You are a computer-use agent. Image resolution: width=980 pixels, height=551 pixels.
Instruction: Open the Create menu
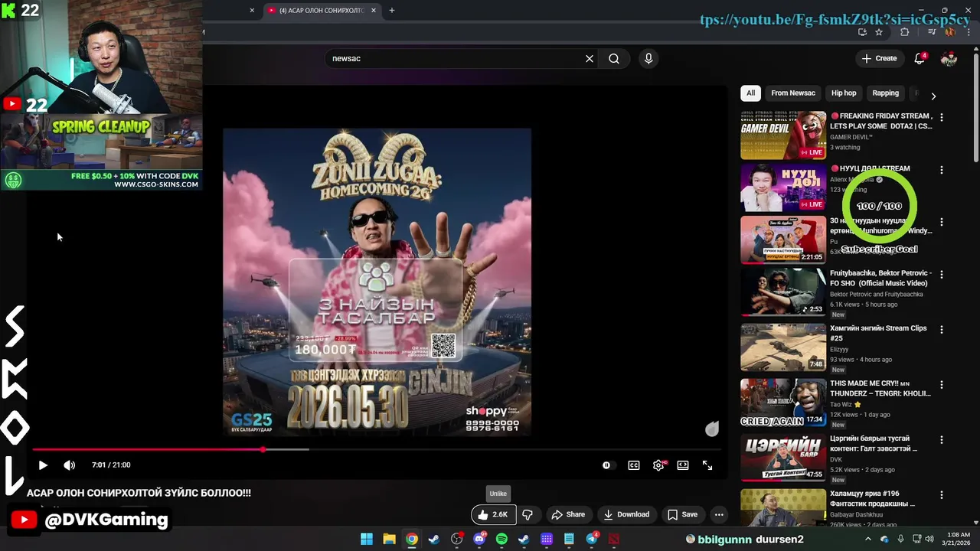(x=879, y=58)
